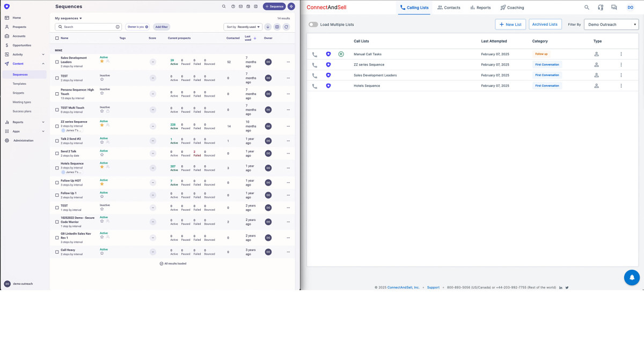Tick the select-all checkbox beside Name header
Screen dimensions: 644x362
pos(57,38)
